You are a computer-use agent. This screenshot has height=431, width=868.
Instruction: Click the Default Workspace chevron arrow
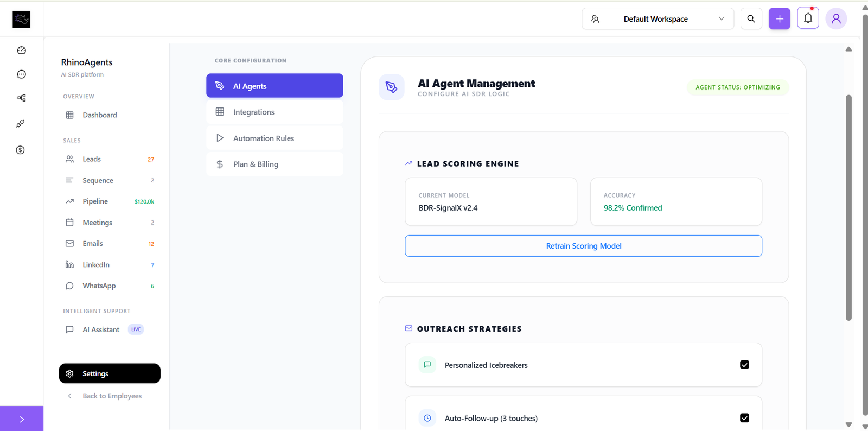click(722, 19)
